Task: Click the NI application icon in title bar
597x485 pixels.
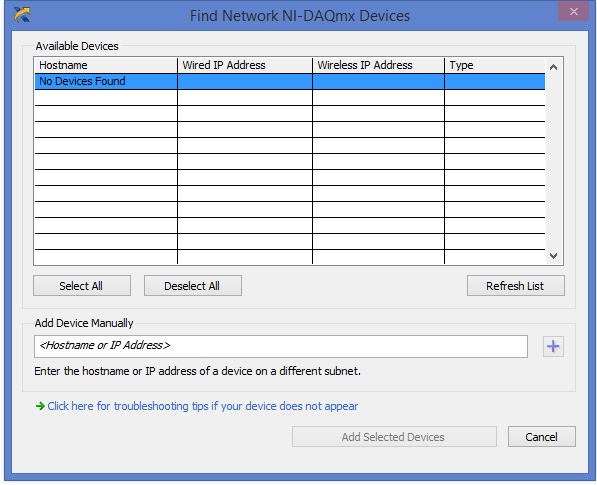Action: pyautogui.click(x=22, y=15)
